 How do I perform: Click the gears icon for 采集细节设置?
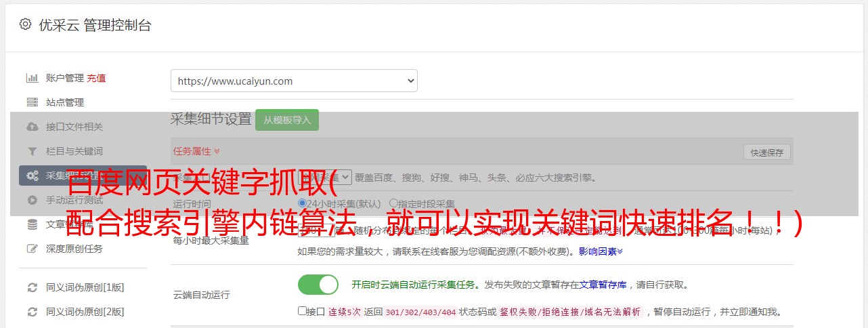[x=32, y=176]
